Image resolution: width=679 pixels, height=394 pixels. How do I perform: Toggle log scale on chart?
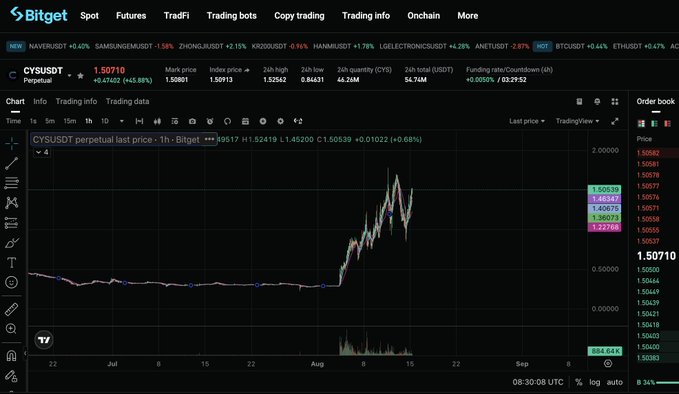(x=595, y=382)
